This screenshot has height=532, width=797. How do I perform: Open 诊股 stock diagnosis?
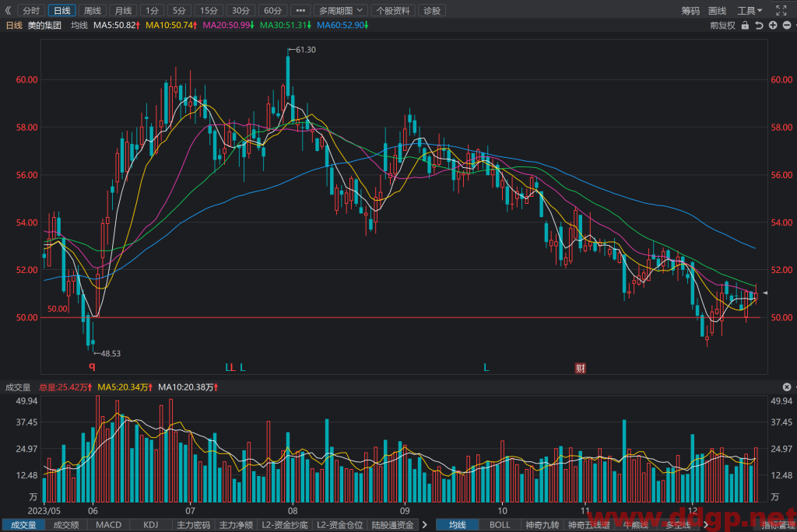click(432, 11)
